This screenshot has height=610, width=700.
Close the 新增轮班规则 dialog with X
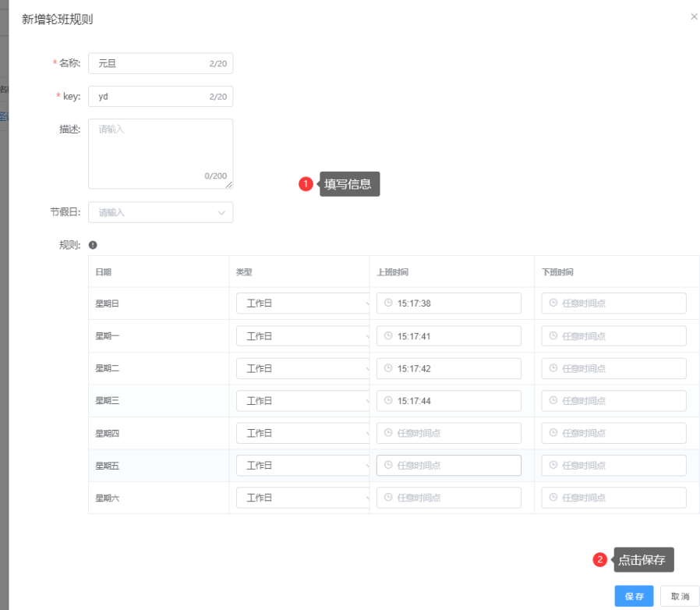tap(694, 17)
